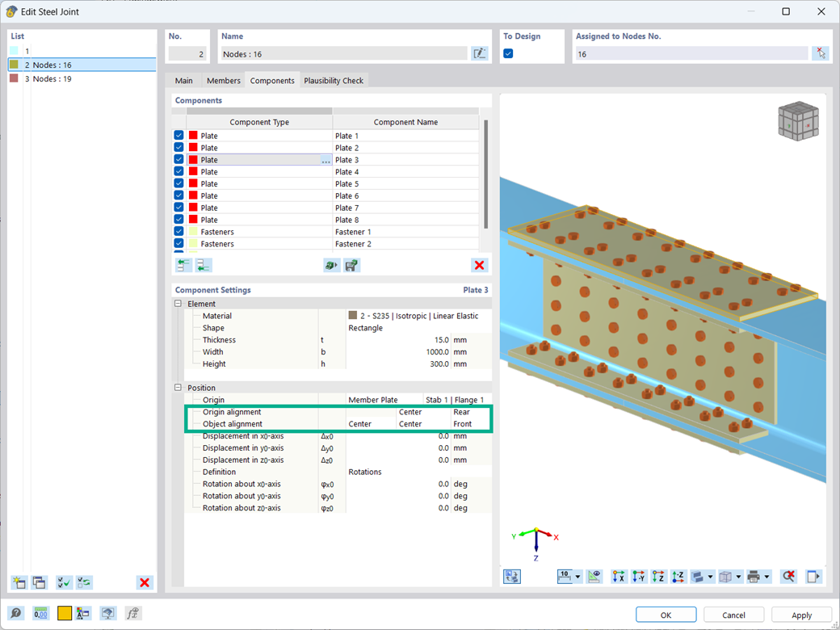Screen dimensions: 840x630
Task: Click the navigation cube in 3D preview
Action: tap(798, 122)
